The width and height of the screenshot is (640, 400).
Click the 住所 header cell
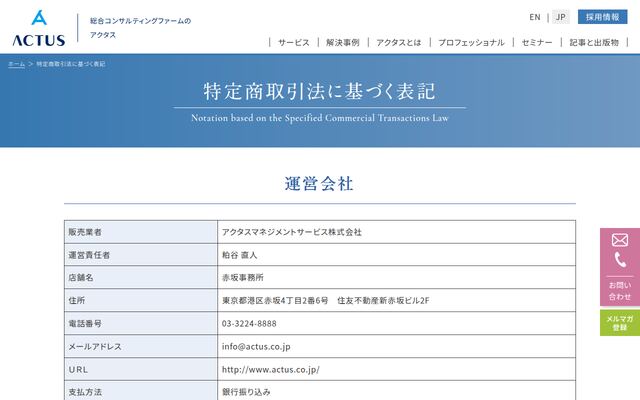[141, 300]
